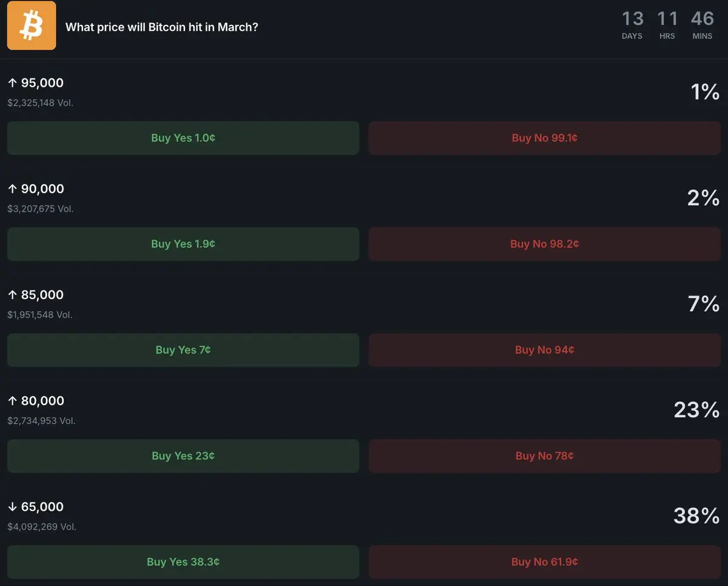
Task: Open the market title 'What price will Bitcoin hit in March?'
Action: click(161, 27)
